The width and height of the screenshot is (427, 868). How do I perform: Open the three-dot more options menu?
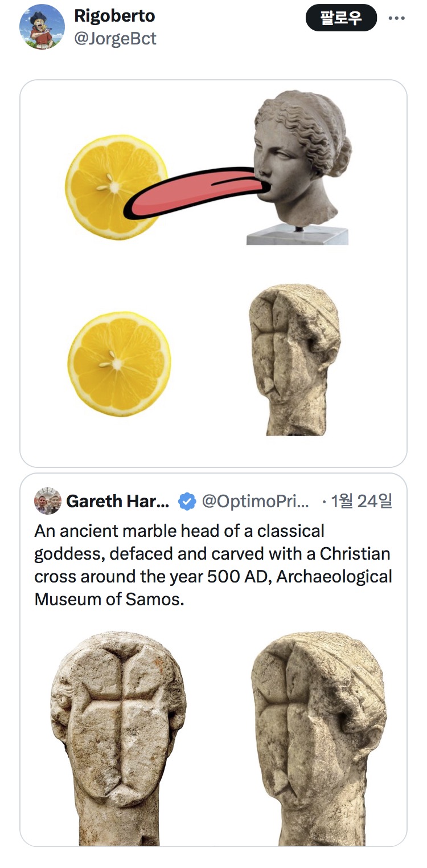click(x=396, y=18)
